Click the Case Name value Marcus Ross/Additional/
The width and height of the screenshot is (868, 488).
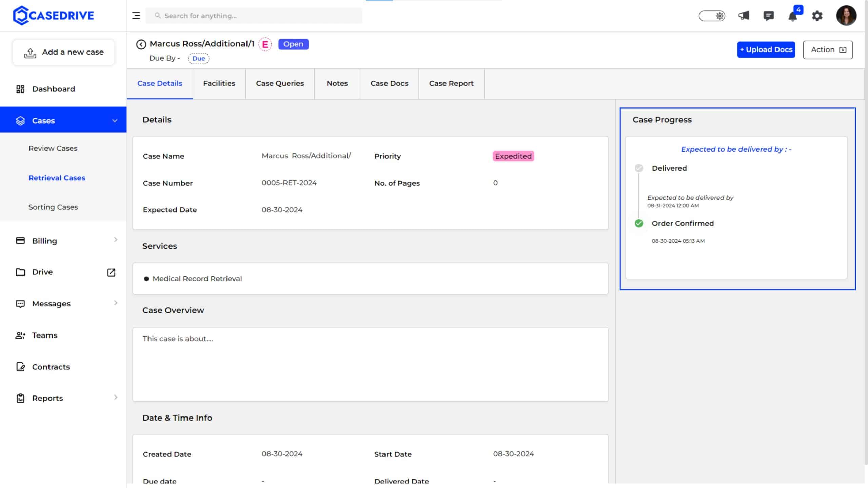click(x=306, y=156)
